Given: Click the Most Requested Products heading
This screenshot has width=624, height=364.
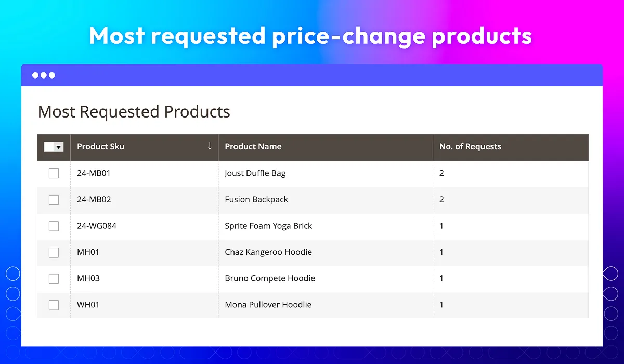Looking at the screenshot, I should (134, 112).
